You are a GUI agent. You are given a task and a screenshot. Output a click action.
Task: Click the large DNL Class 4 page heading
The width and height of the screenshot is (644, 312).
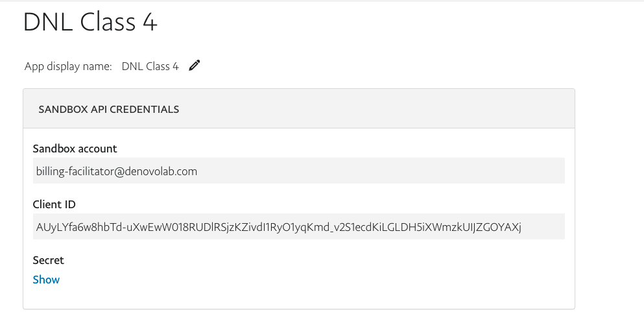(x=90, y=22)
